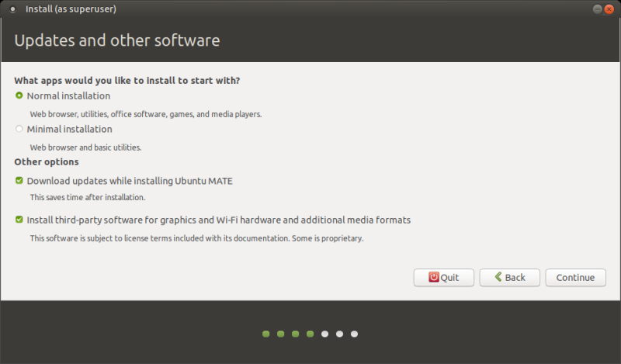The image size is (621, 364).
Task: Click the fourth green progress dot
Action: [310, 334]
